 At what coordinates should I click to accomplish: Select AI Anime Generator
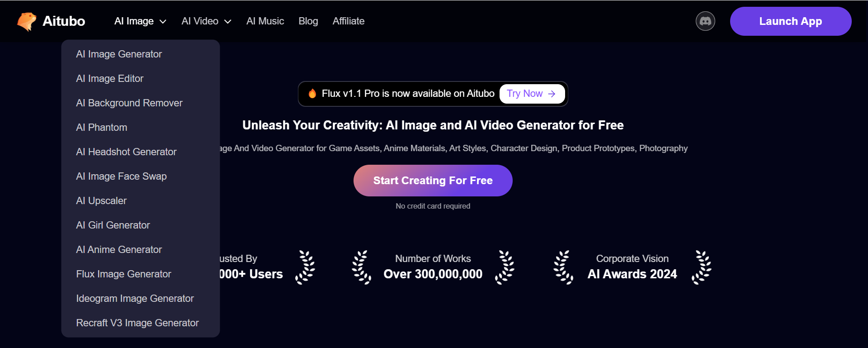pos(119,250)
